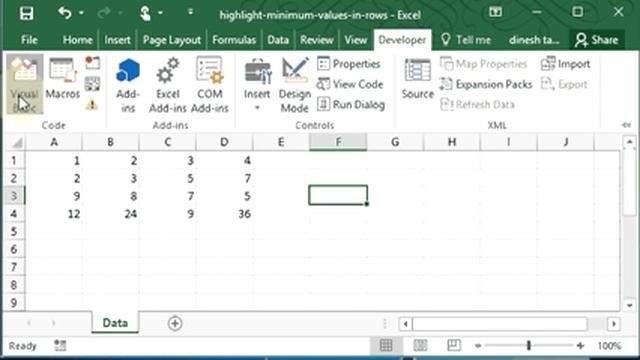
Task: Click the Tell me search box
Action: click(x=466, y=40)
